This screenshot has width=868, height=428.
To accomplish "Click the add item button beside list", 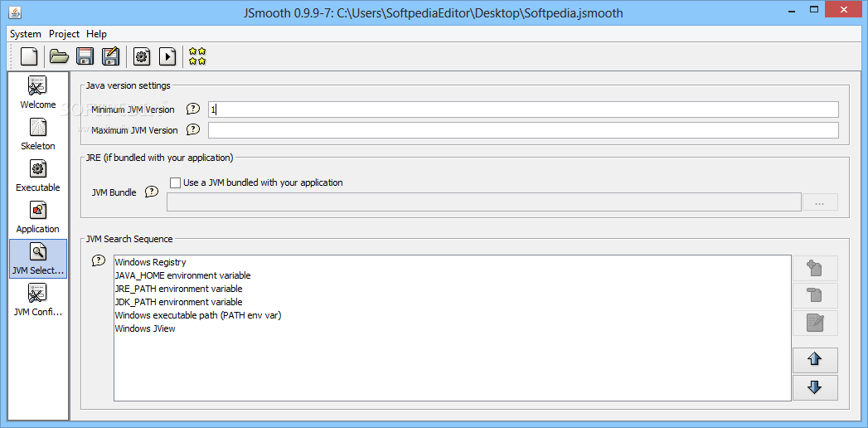I will pos(815,269).
